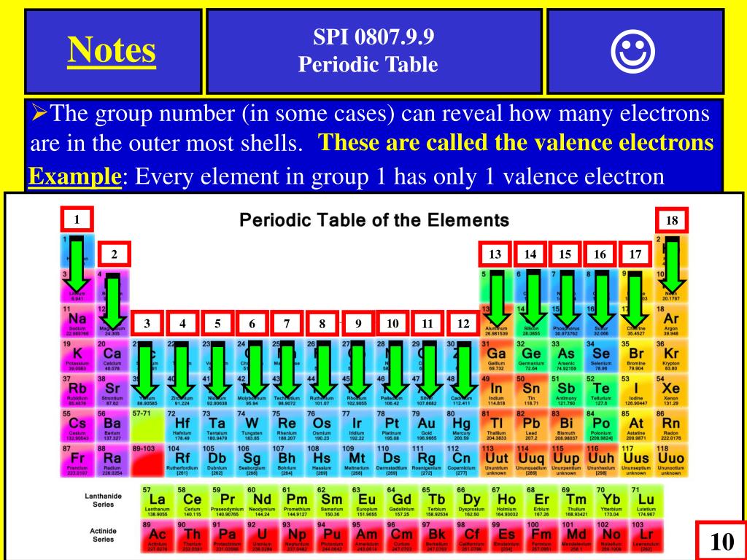Image resolution: width=747 pixels, height=560 pixels.
Task: Click the underlined Notes heading
Action: pyautogui.click(x=112, y=50)
